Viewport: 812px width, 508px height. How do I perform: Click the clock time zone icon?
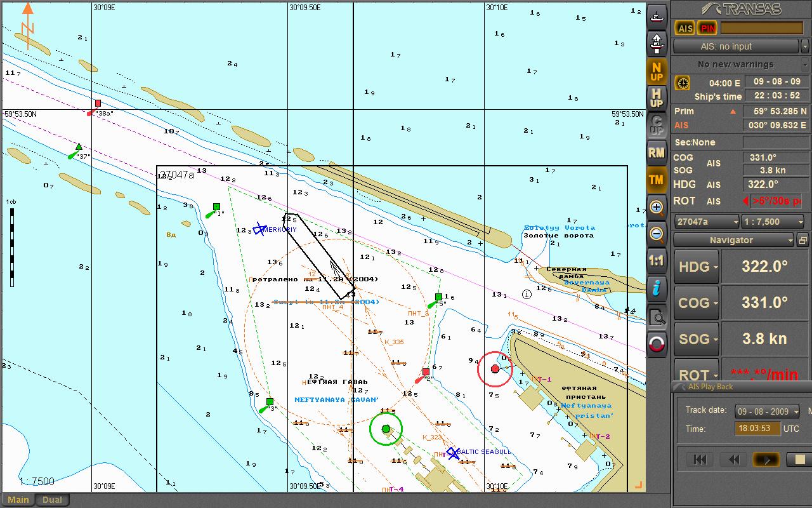pos(683,83)
